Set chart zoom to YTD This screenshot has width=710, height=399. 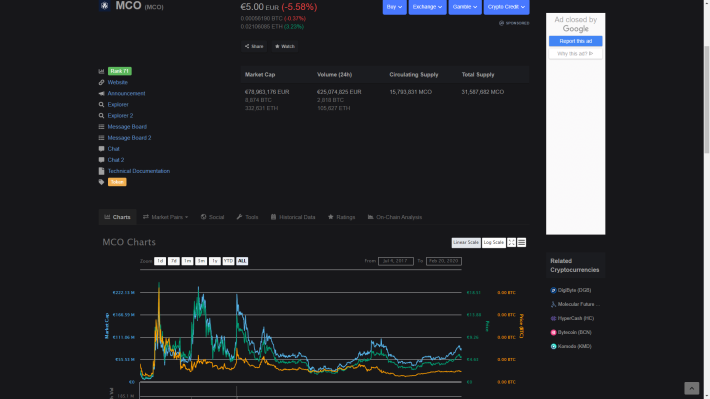[x=228, y=261]
